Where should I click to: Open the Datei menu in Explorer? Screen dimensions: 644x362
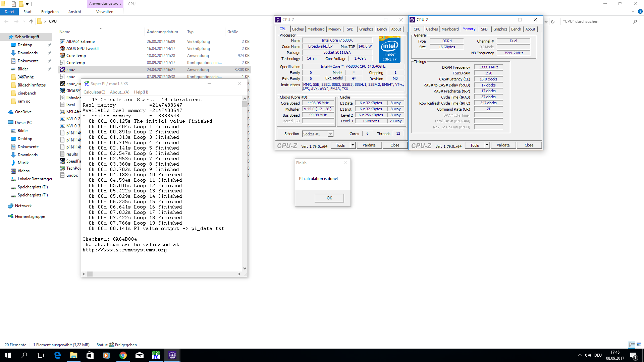click(9, 12)
